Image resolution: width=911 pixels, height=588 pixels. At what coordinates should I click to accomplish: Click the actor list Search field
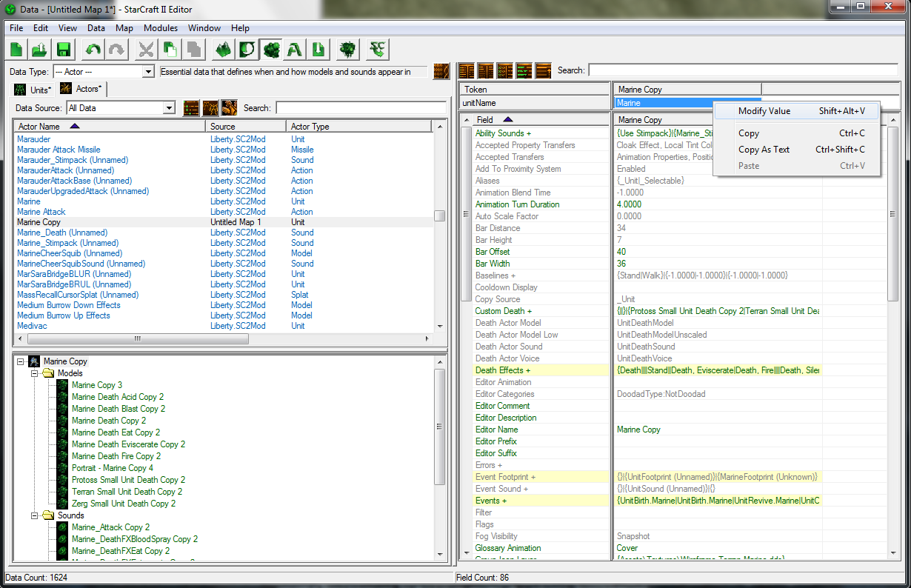[360, 108]
